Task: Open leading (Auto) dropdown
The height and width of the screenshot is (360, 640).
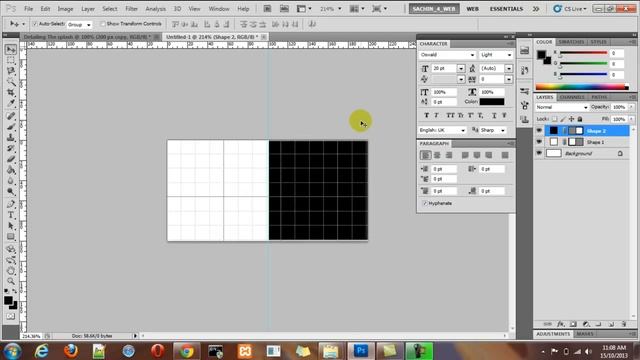Action: (x=509, y=69)
